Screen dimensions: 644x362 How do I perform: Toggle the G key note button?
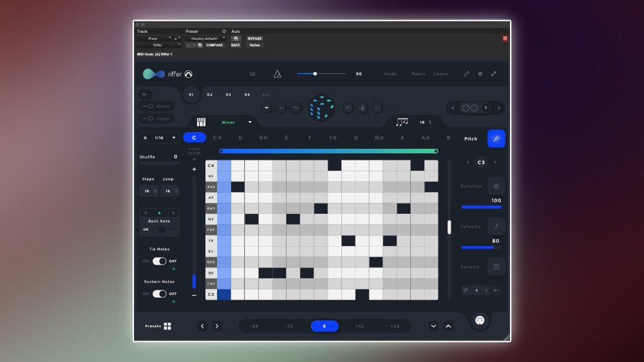(356, 138)
